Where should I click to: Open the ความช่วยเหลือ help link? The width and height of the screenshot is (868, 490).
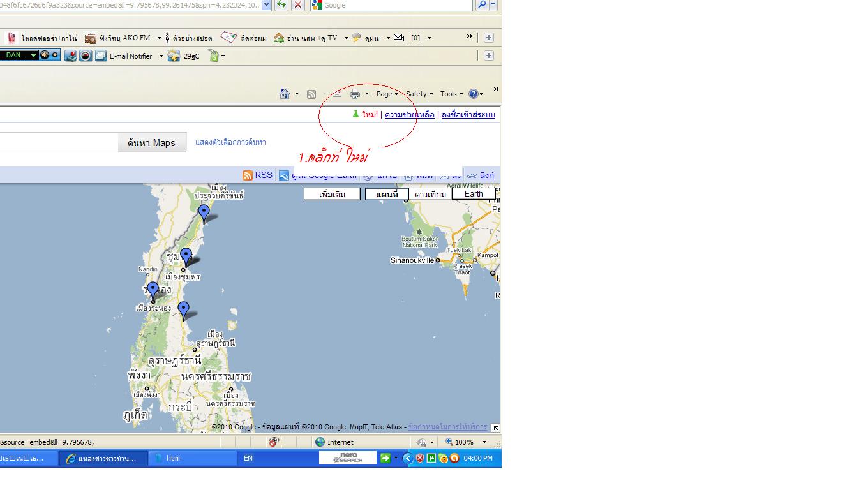click(410, 115)
